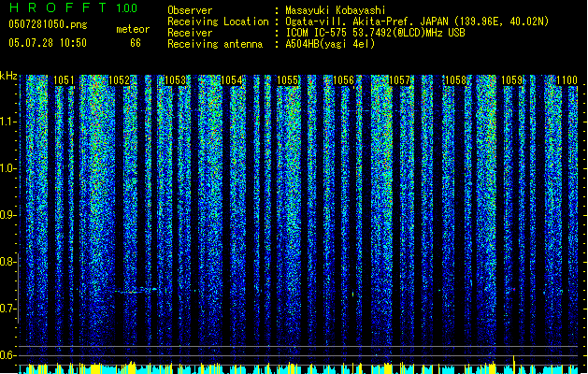588x374 pixels.
Task: Click the 0.8 frequency axis label
Action: [8, 262]
